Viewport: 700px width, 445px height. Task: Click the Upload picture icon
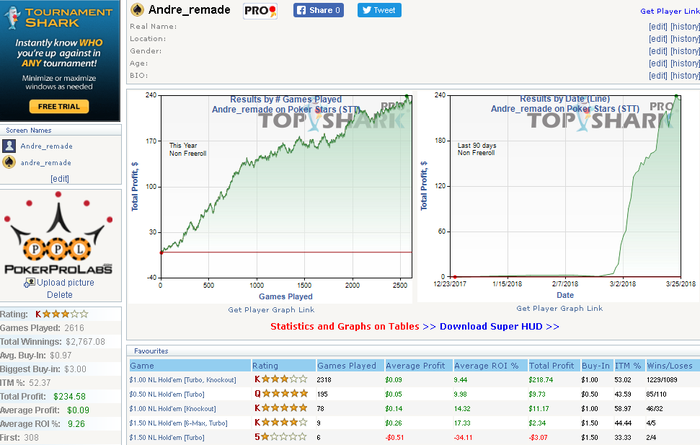[29, 283]
